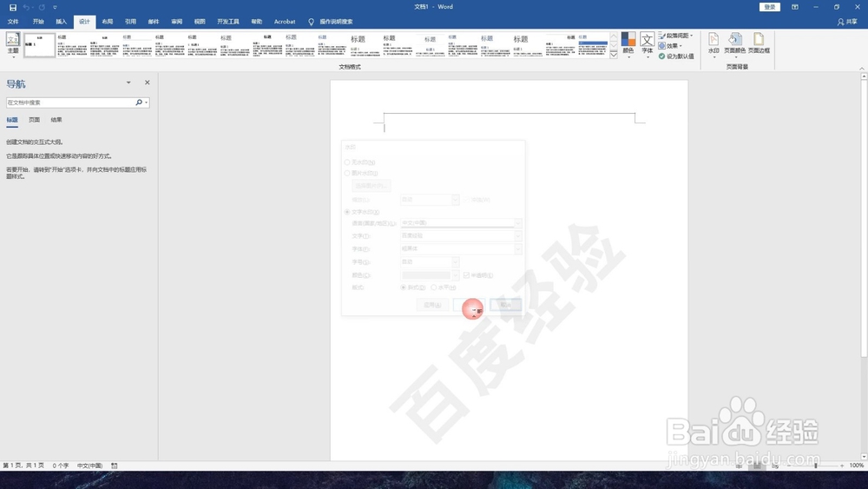The height and width of the screenshot is (489, 868).
Task: Open the 字体 (Fonts) theme button
Action: coord(648,44)
